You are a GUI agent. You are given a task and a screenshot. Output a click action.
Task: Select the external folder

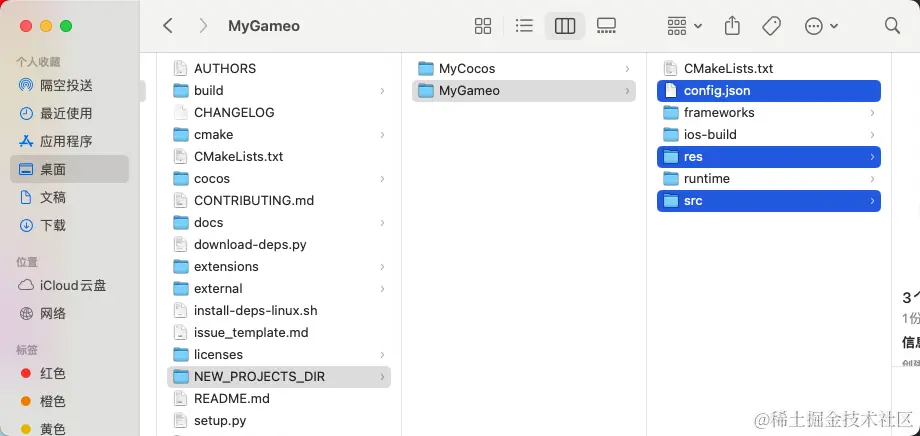[x=279, y=289]
